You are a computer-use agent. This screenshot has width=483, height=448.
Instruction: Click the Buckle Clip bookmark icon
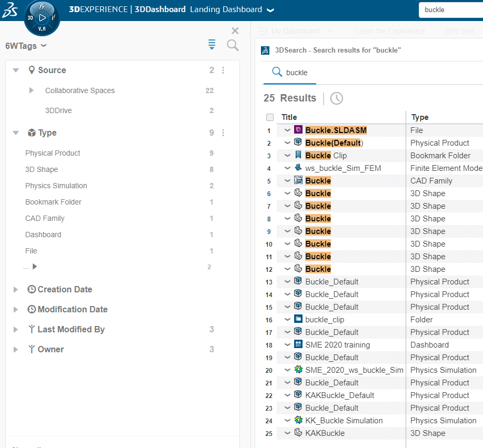click(298, 155)
